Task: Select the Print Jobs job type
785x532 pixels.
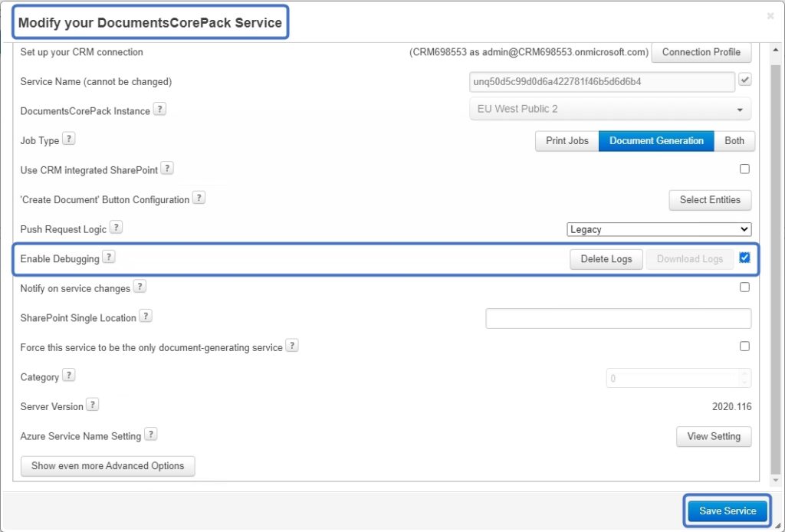Action: tap(567, 140)
